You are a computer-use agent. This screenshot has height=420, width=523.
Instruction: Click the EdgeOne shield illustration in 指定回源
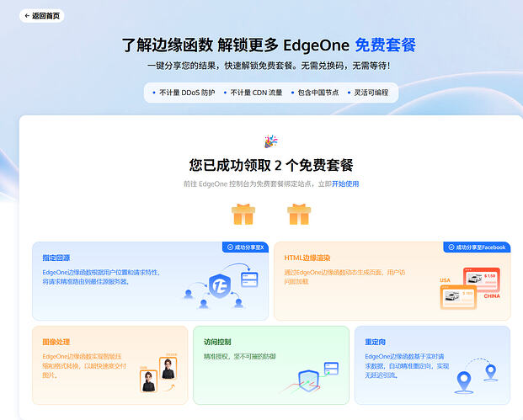[x=220, y=285]
